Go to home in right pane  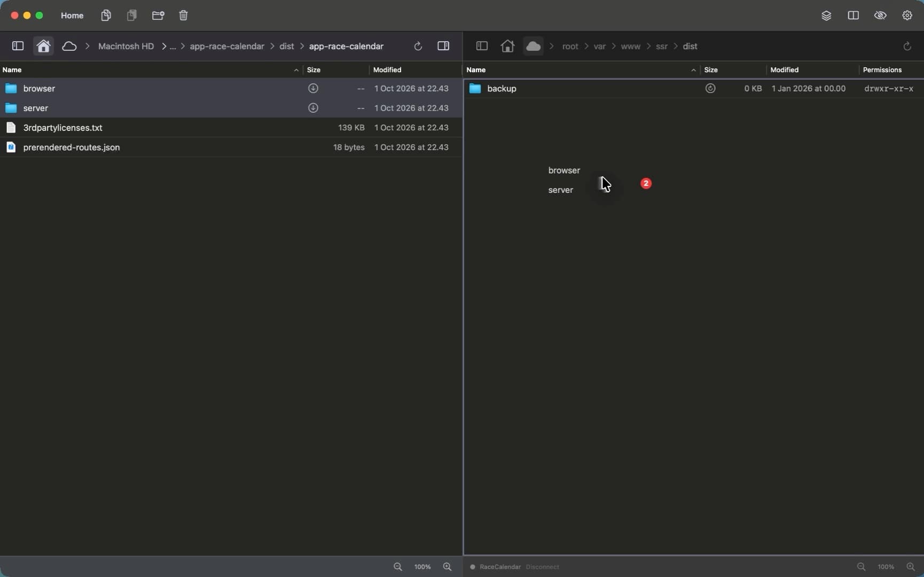point(507,46)
